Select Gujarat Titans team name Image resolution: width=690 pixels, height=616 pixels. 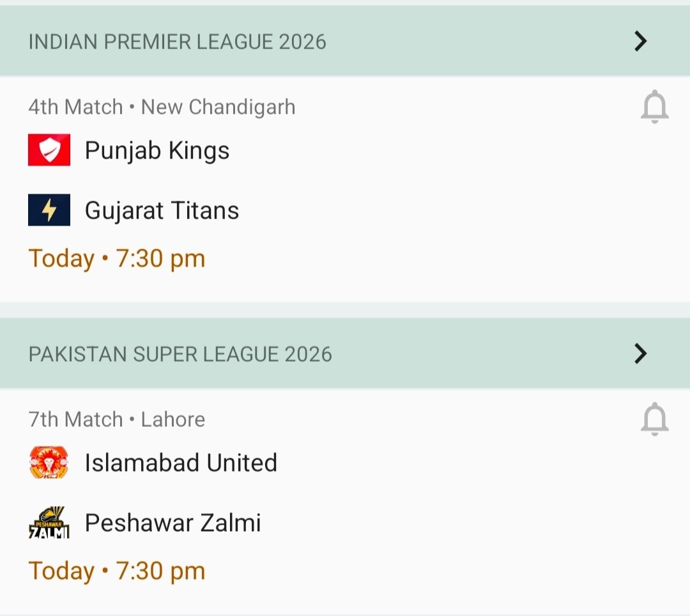pos(162,211)
